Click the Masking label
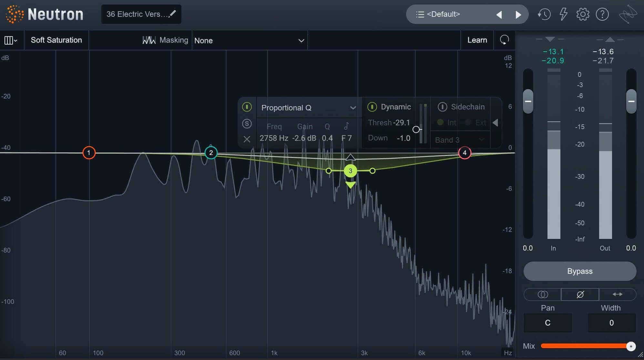This screenshot has width=644, height=360. point(174,40)
